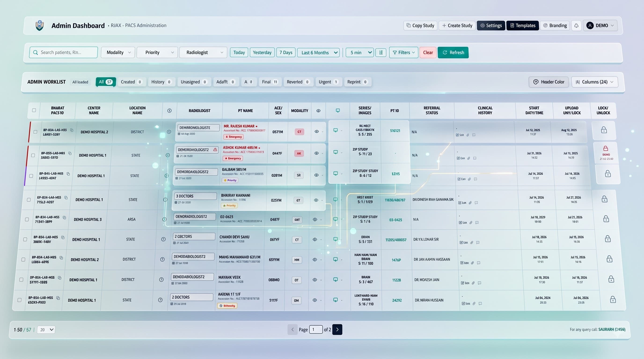The image size is (644, 359).
Task: Switch to the History tab
Action: tap(161, 82)
